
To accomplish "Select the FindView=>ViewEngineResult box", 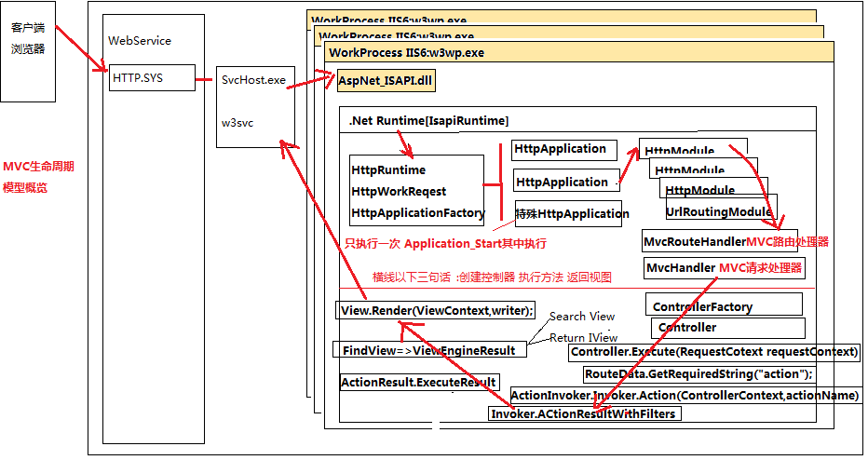I will coord(429,350).
